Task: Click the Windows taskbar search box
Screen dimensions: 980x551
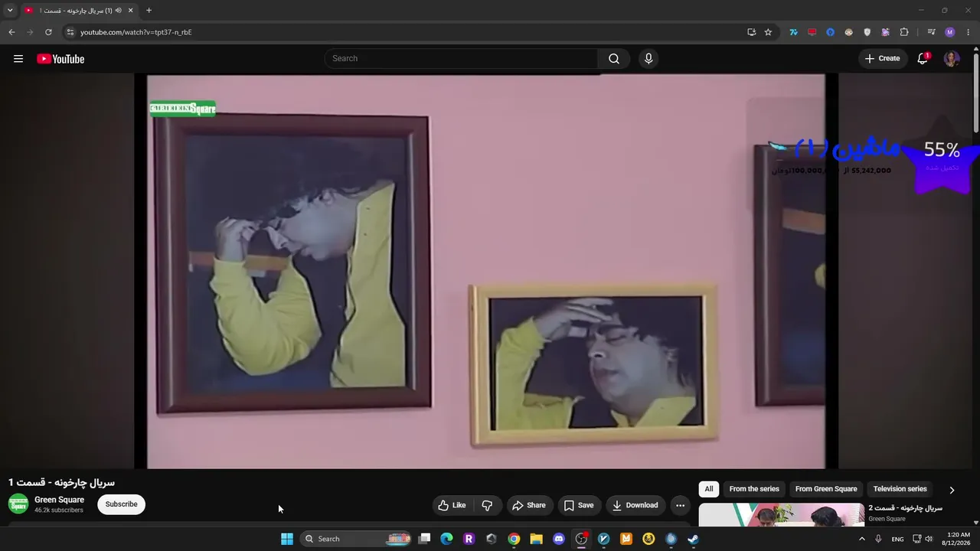Action: (x=356, y=539)
